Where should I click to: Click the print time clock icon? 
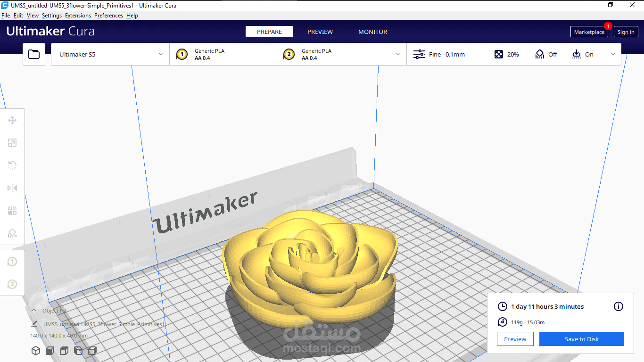tap(503, 306)
